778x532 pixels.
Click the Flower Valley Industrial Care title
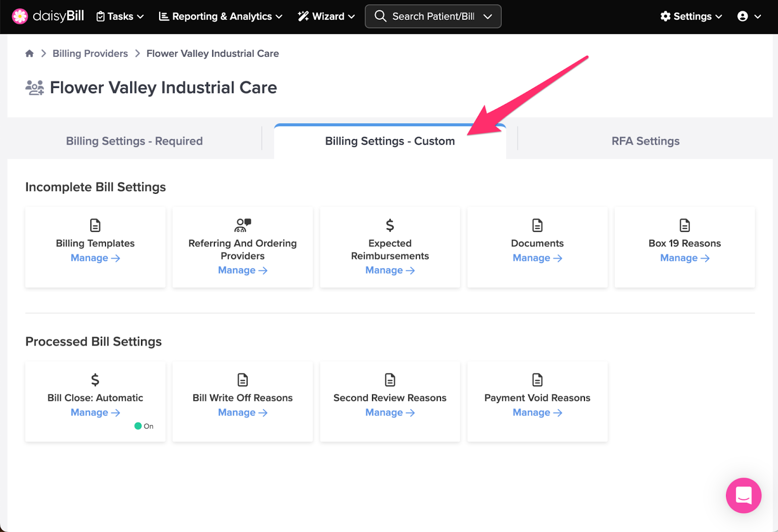coord(163,87)
